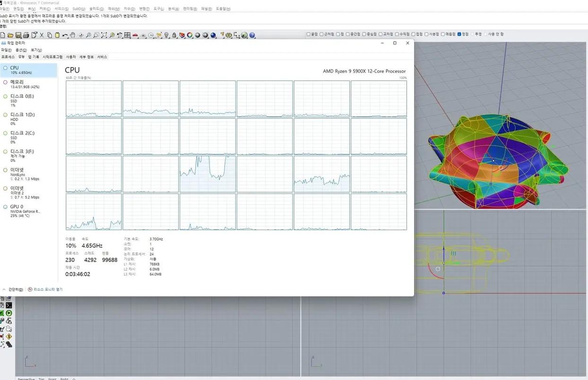Enable the 중간점 osnap checkbox
Image resolution: width=588 pixels, height=380 pixels.
(x=348, y=34)
